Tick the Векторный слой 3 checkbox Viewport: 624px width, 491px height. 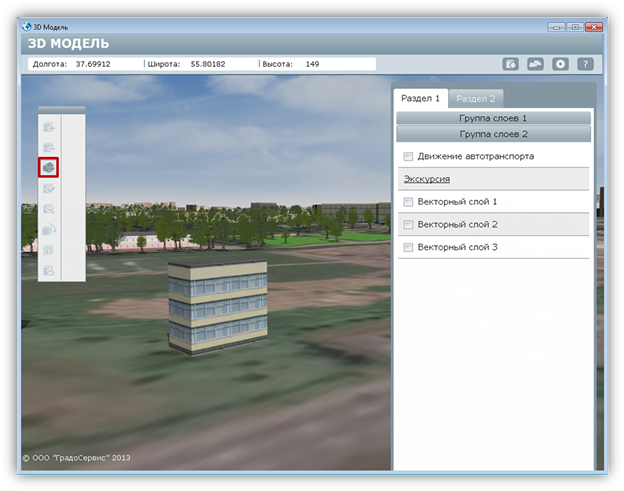[x=408, y=247]
